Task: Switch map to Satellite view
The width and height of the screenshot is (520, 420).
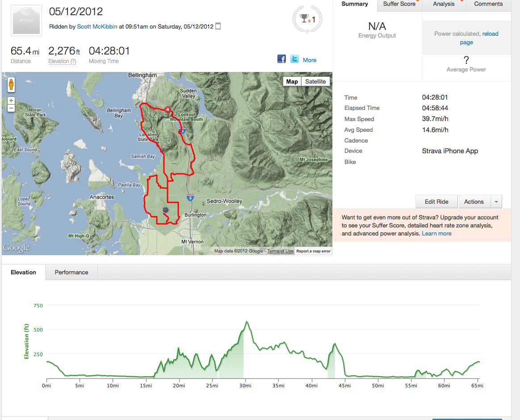Action: [315, 81]
